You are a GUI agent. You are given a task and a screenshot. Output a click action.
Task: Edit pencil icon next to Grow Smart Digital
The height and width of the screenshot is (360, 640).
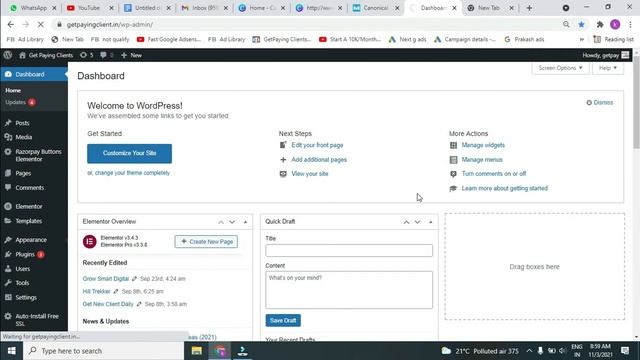click(134, 278)
